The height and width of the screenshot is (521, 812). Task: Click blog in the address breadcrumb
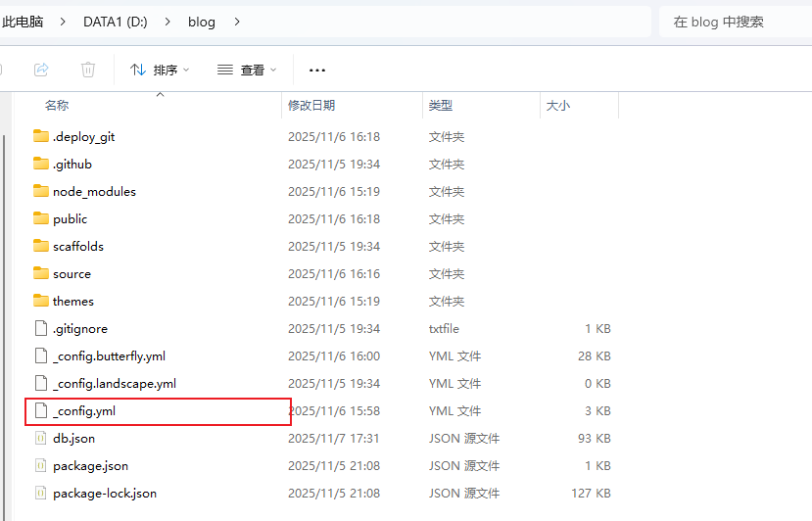click(202, 22)
